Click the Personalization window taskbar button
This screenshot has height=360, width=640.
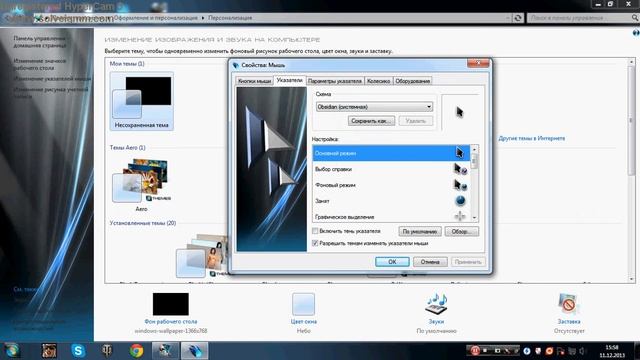tap(165, 351)
